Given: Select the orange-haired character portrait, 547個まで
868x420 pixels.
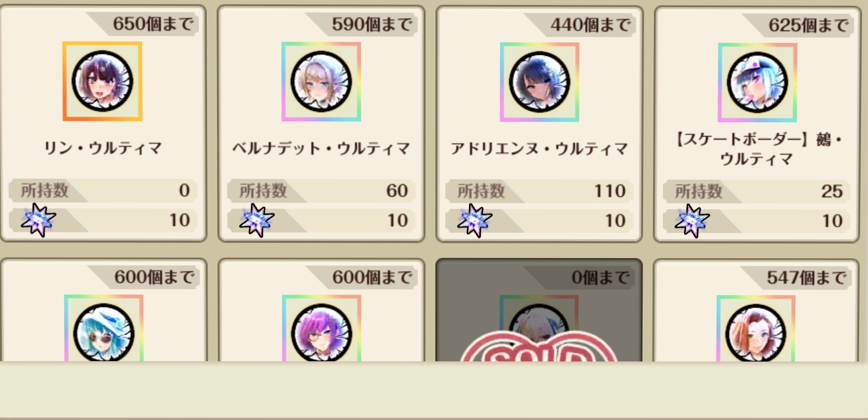Looking at the screenshot, I should pos(756,329).
